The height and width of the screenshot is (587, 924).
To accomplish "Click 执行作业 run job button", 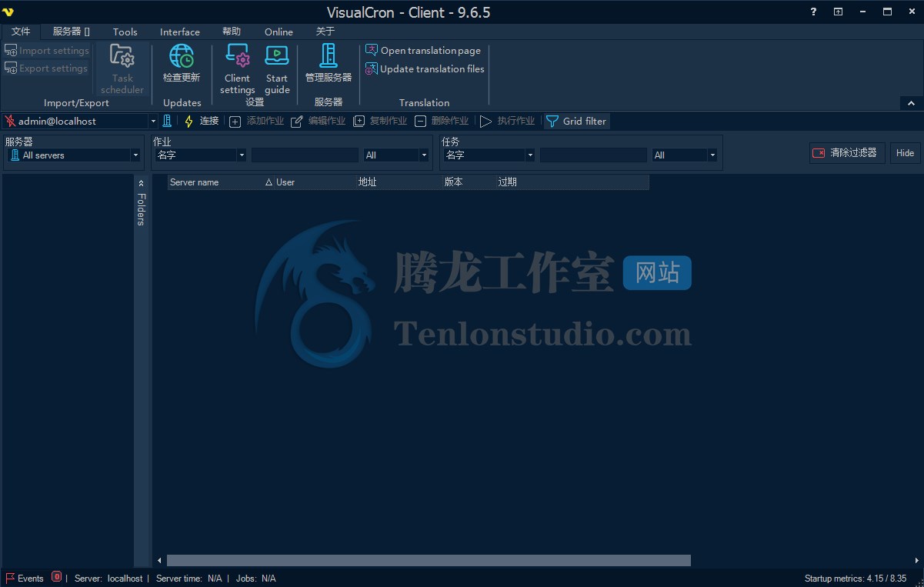I will (x=507, y=121).
